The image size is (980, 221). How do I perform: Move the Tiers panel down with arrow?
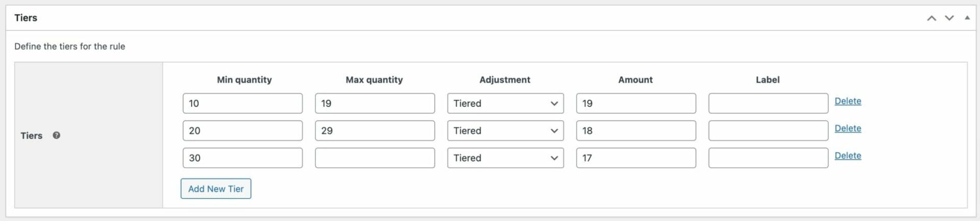click(949, 18)
